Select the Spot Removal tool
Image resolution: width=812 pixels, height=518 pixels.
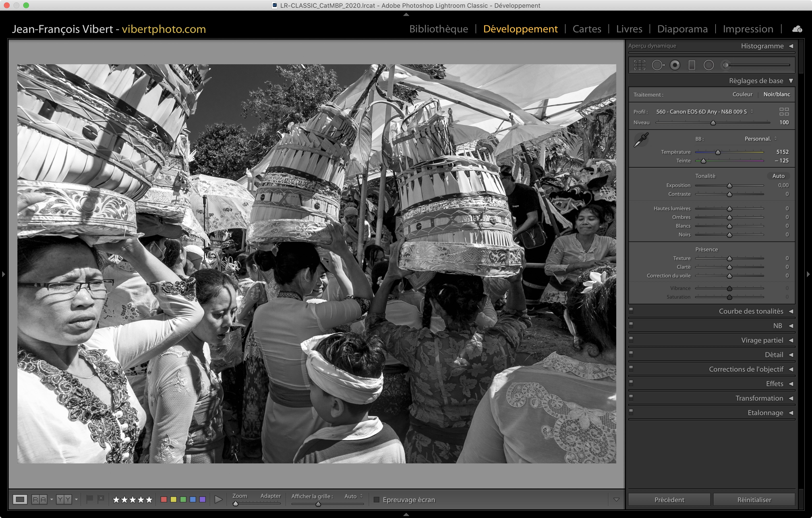(657, 65)
